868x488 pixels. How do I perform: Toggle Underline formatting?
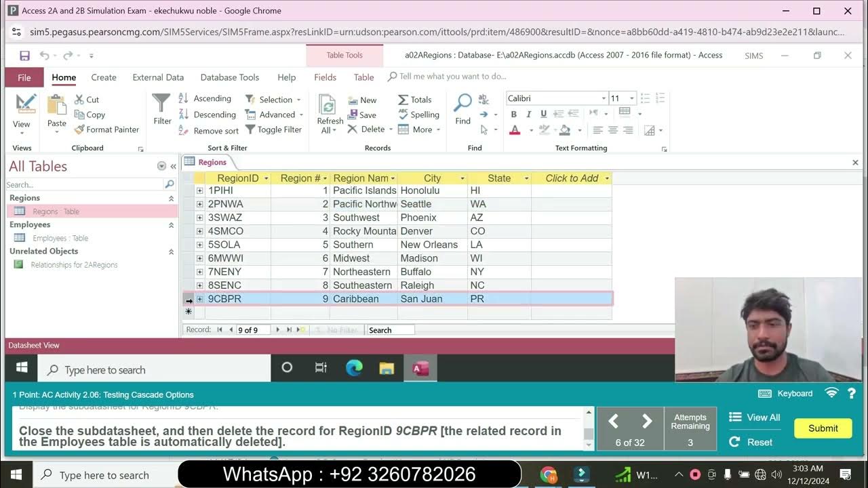pos(543,114)
